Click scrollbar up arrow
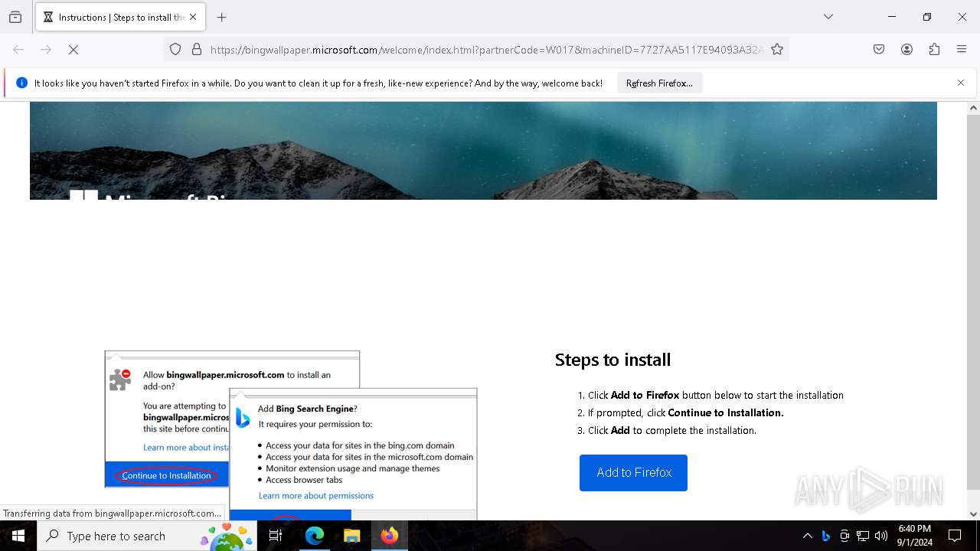The height and width of the screenshot is (551, 980). click(x=973, y=108)
